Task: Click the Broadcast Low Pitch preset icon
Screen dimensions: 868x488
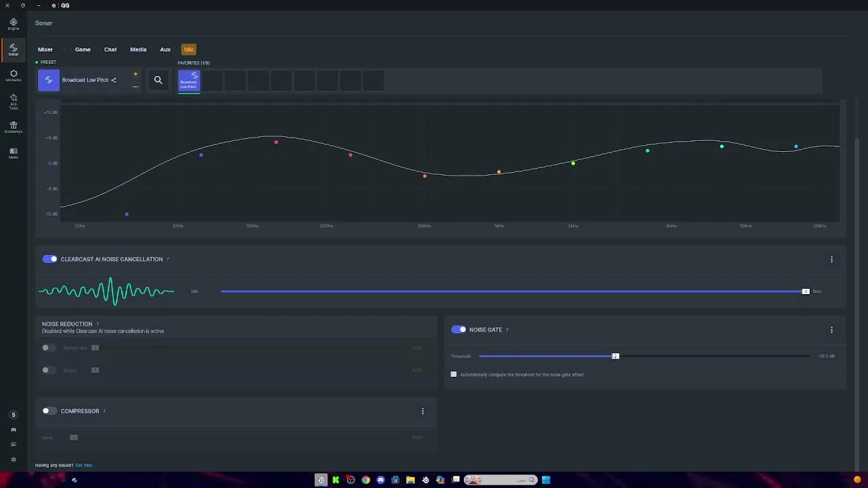Action: coord(48,80)
